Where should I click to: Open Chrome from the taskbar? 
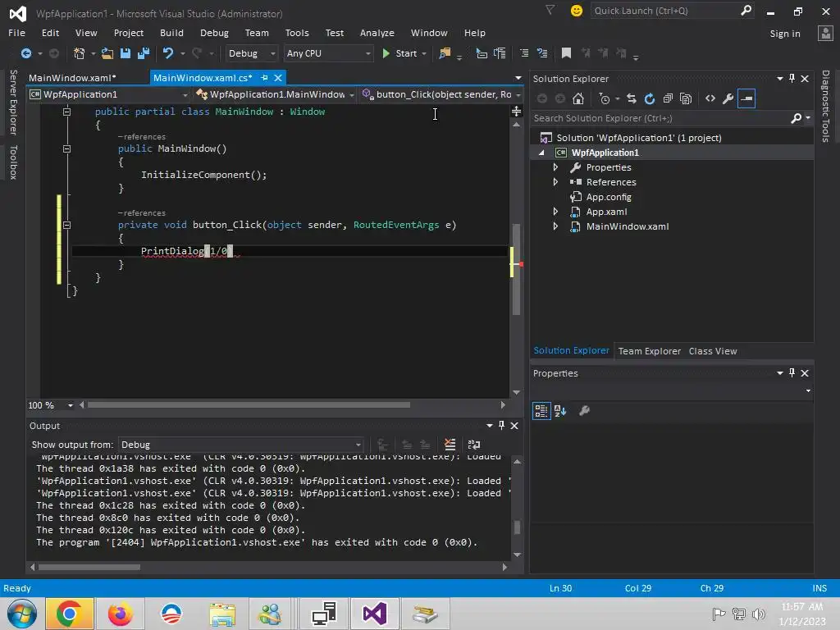pyautogui.click(x=70, y=614)
